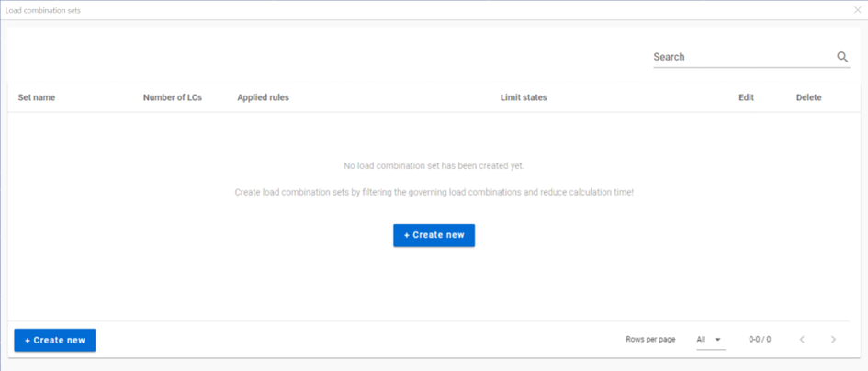Click the magnifier search icon
Screen dimensions: 868x371
pyautogui.click(x=842, y=57)
